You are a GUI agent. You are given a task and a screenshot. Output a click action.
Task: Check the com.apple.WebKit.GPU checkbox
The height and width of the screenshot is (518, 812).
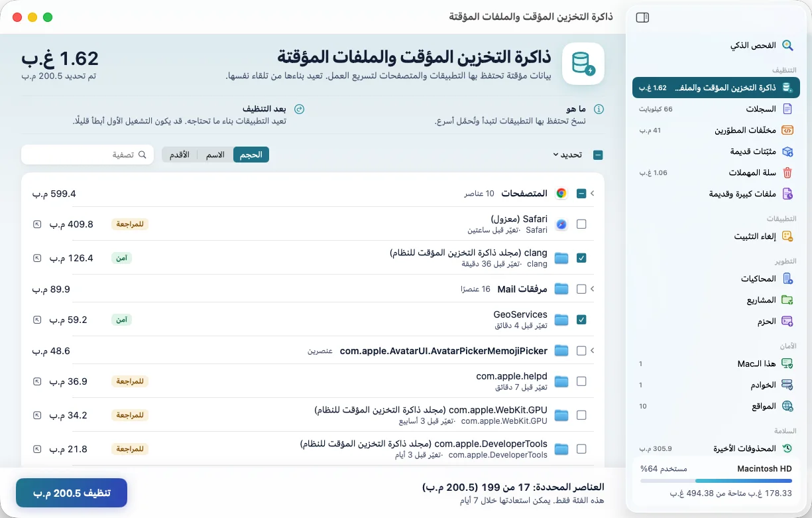pos(581,415)
